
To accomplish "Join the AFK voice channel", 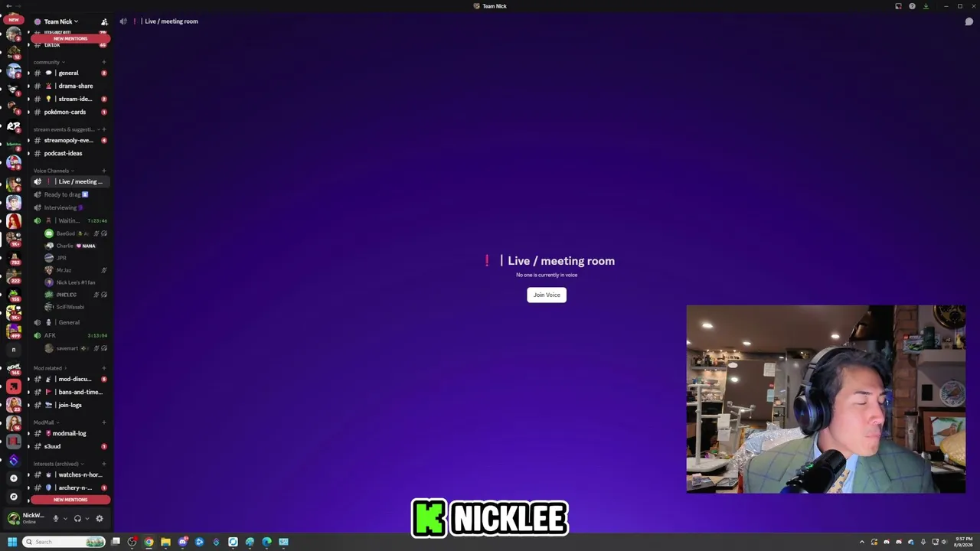I will point(70,335).
